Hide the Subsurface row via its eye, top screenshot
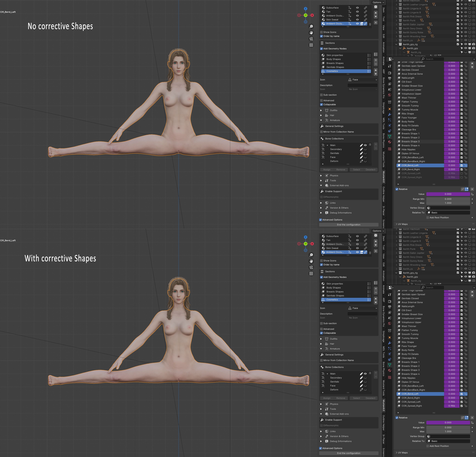Image resolution: width=476 pixels, height=457 pixels. coord(357,8)
